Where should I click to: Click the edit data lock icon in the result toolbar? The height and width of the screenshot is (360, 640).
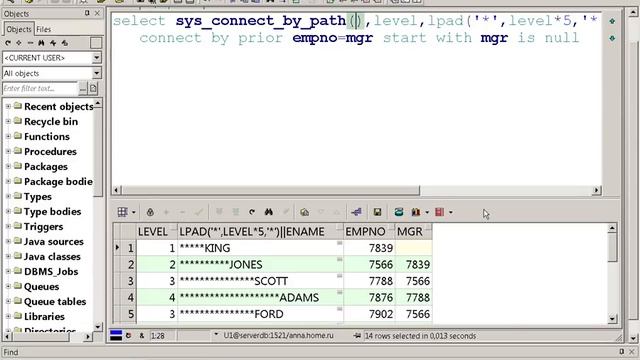point(150,212)
